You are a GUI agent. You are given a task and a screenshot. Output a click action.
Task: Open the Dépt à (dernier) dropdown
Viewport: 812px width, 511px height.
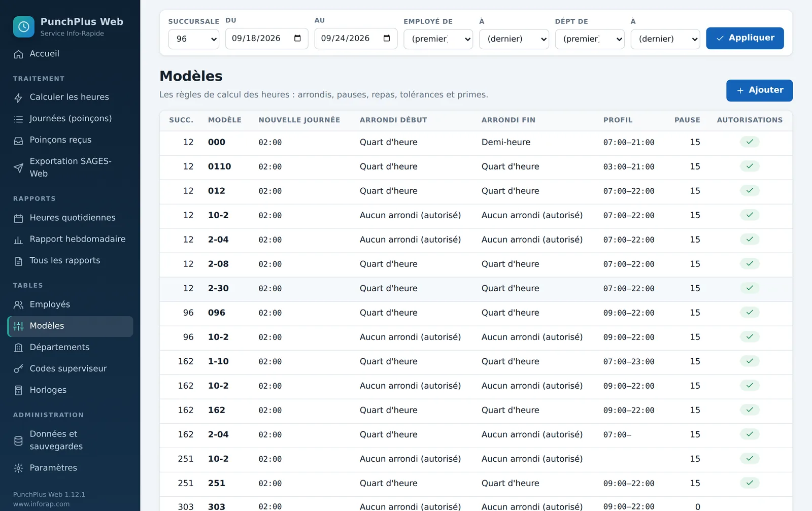(x=665, y=39)
